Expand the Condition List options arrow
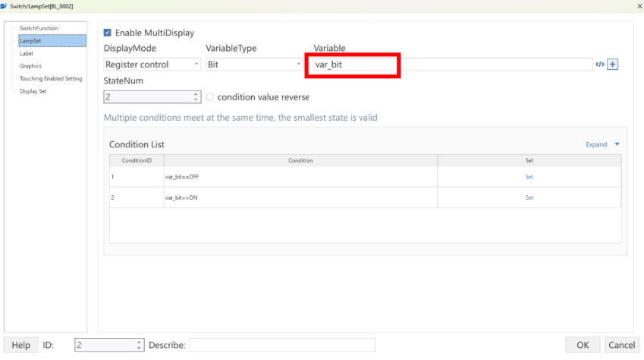This screenshot has width=644, height=360. point(617,144)
